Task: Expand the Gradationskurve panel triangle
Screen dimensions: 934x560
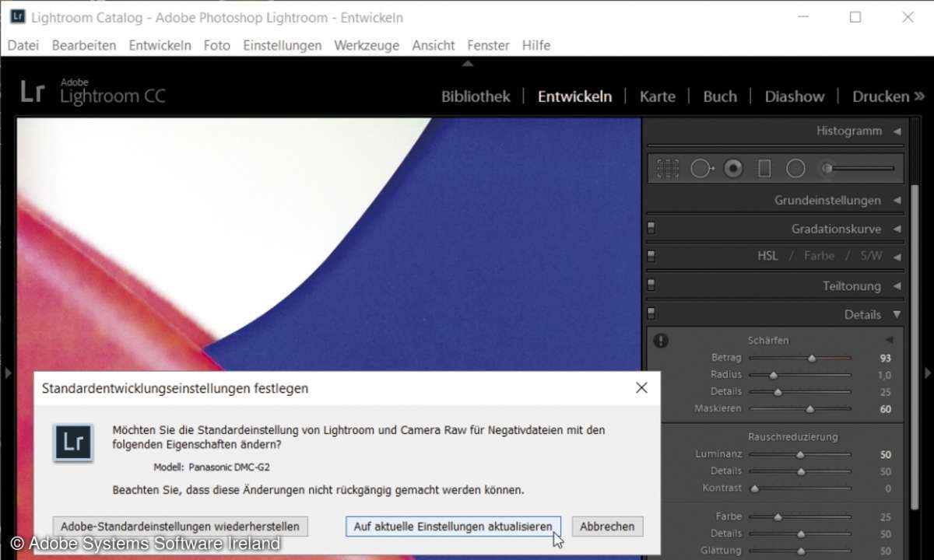Action: click(x=897, y=229)
